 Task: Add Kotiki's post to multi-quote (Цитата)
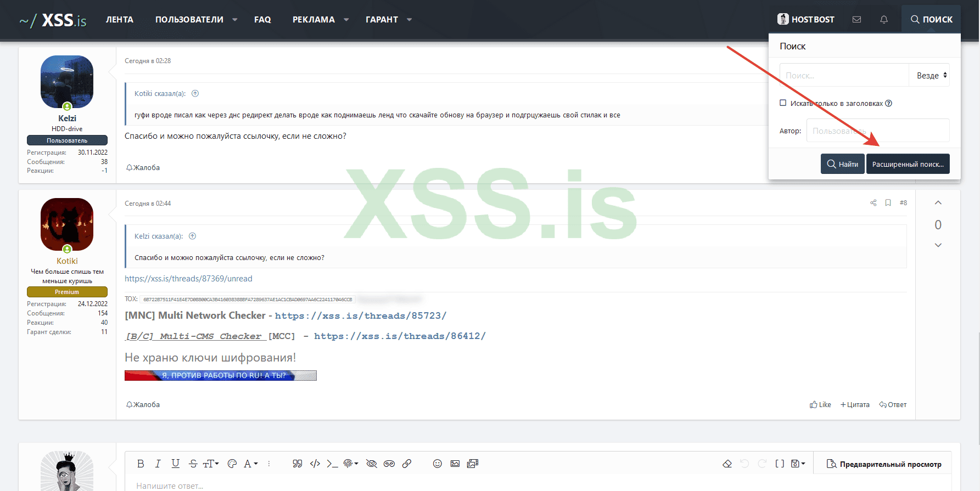tap(855, 404)
